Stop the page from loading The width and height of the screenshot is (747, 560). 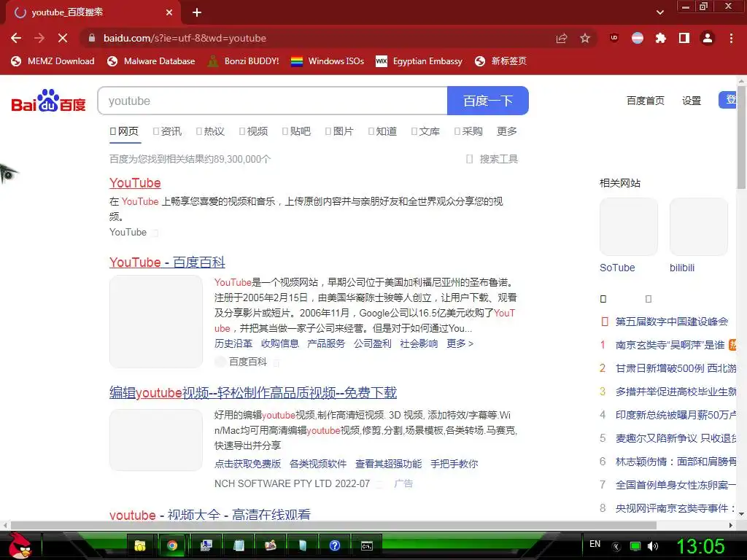point(63,38)
